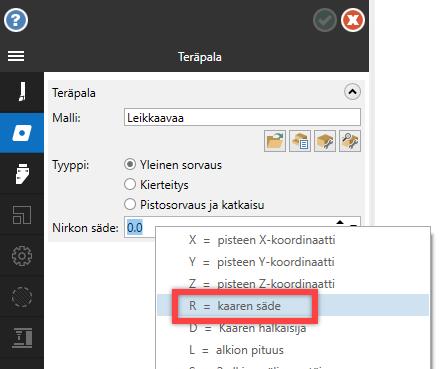Open the gear settings sidebar tab
Screen dimensions: 440x369
pos(22,256)
